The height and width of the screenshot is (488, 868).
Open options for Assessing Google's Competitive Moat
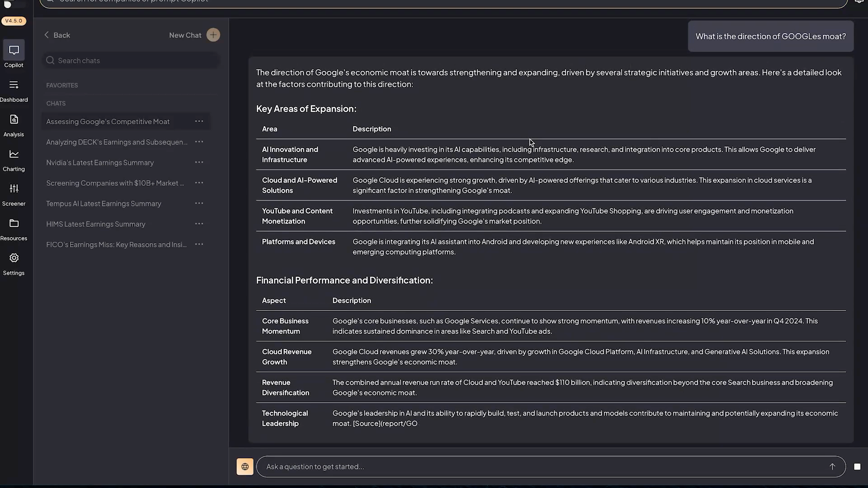pyautogui.click(x=199, y=121)
